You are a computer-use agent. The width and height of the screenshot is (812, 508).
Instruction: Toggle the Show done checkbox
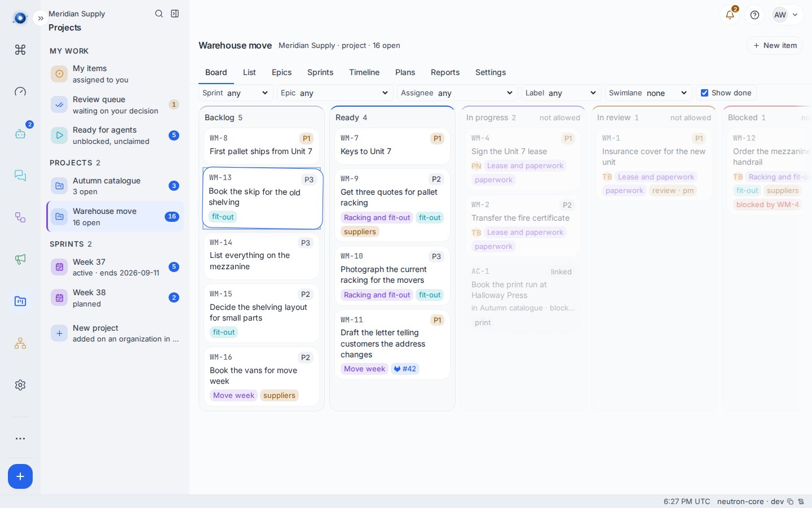tap(704, 93)
